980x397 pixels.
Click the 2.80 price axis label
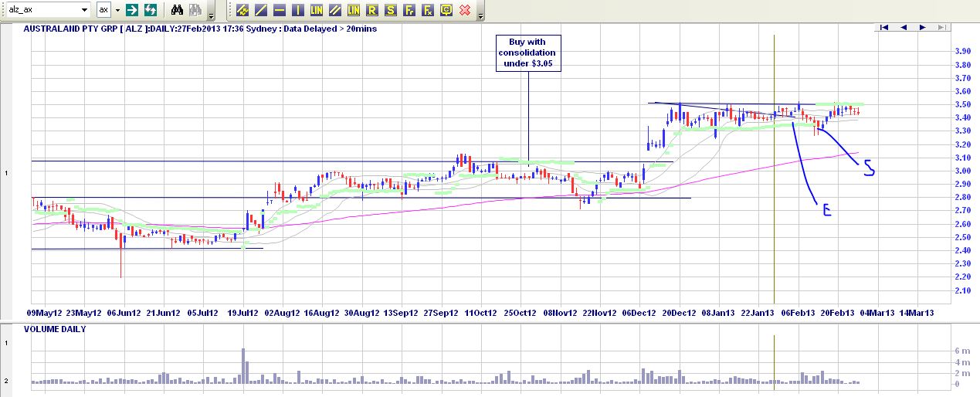(962, 197)
